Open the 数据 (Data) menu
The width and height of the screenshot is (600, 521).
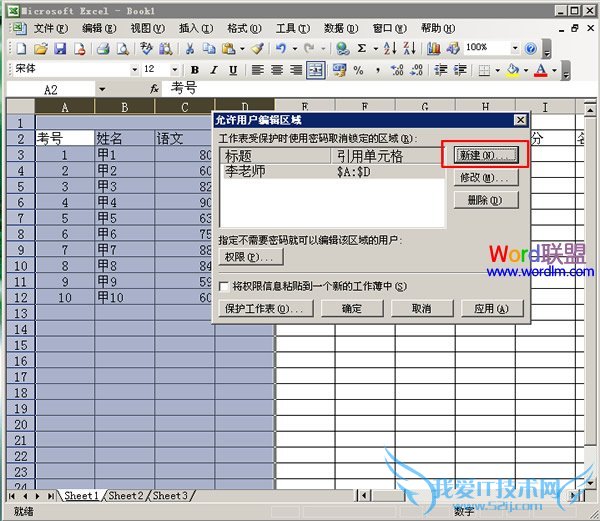point(341,28)
